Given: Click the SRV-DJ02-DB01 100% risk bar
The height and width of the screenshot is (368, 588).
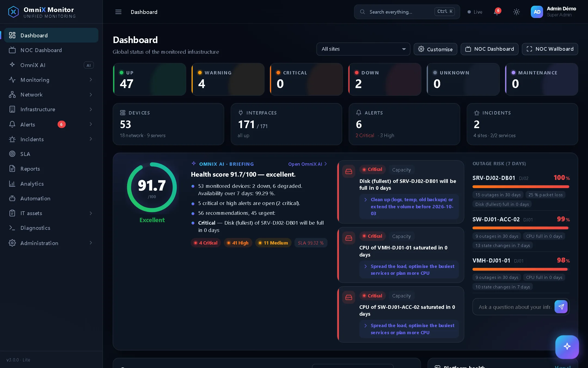Looking at the screenshot, I should tap(520, 187).
